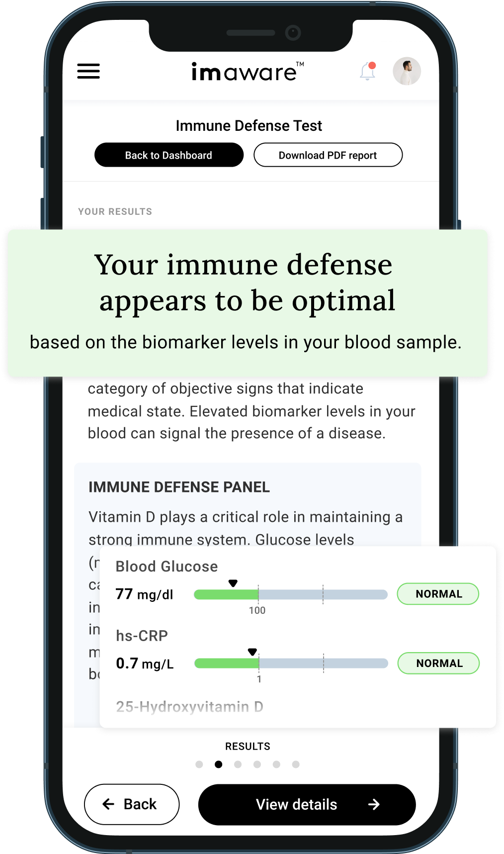504x854 pixels.
Task: Select the Immune Defense Test header
Action: 249,125
